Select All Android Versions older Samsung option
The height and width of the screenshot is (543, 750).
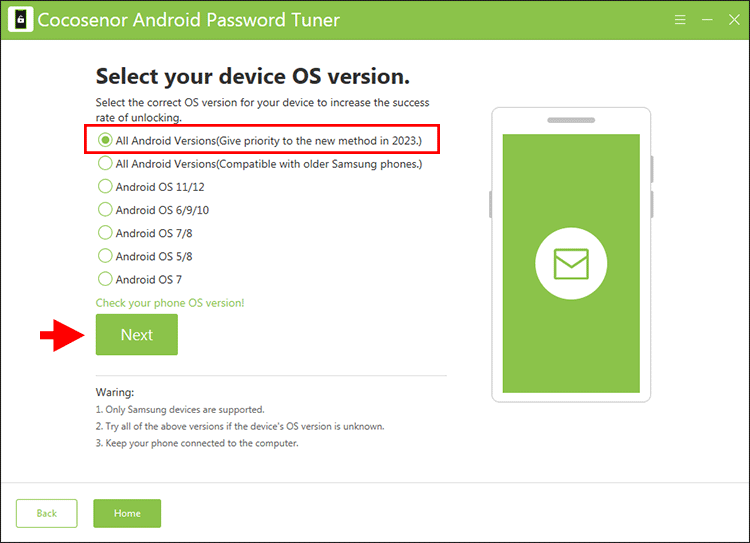tap(105, 163)
